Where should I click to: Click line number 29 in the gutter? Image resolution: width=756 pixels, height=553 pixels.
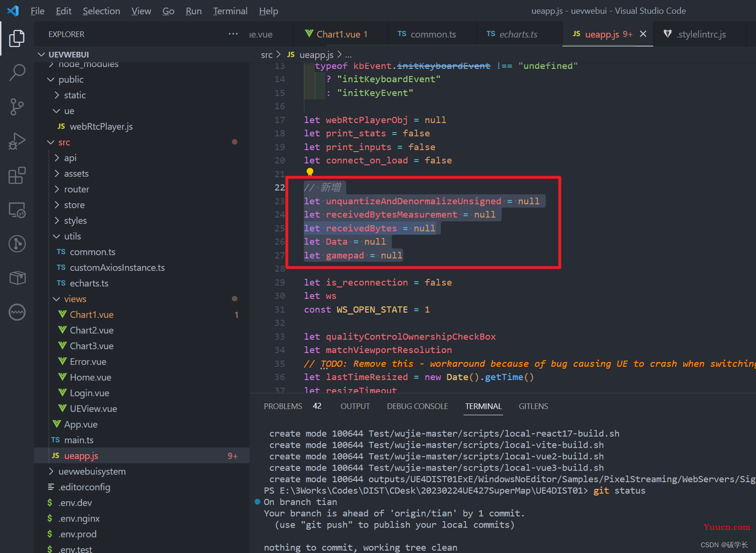(x=280, y=282)
